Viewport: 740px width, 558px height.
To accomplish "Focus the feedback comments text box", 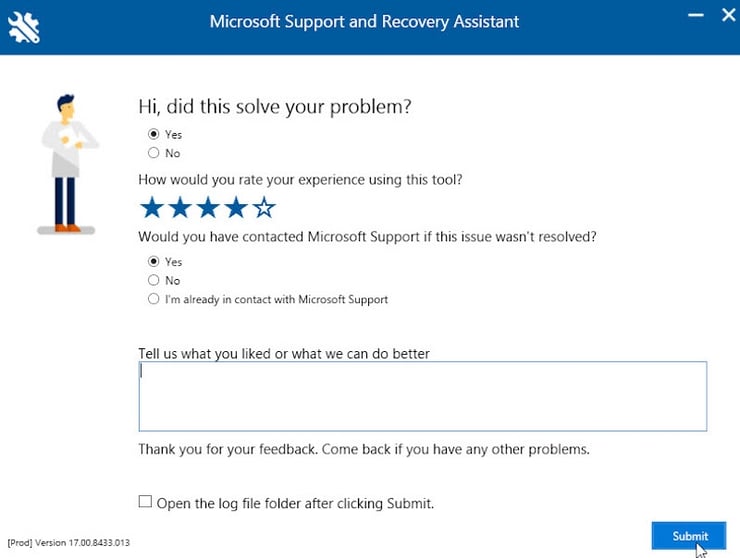I will (x=422, y=396).
